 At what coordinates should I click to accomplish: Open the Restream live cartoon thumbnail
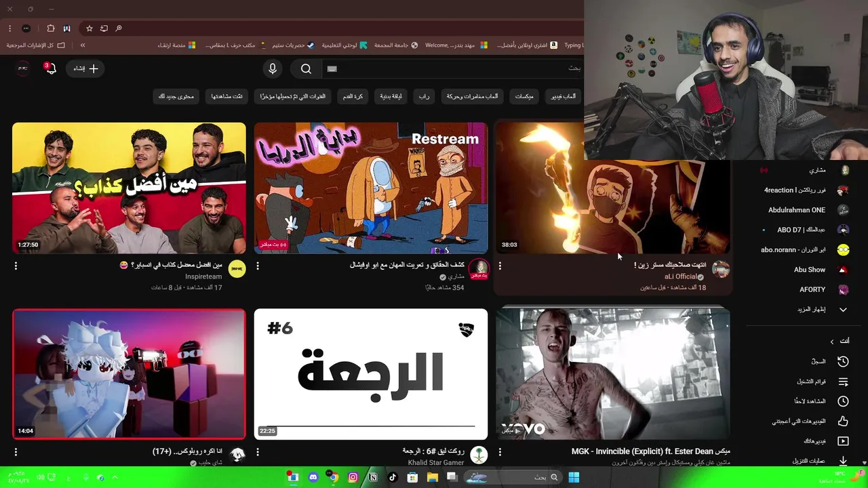(371, 188)
